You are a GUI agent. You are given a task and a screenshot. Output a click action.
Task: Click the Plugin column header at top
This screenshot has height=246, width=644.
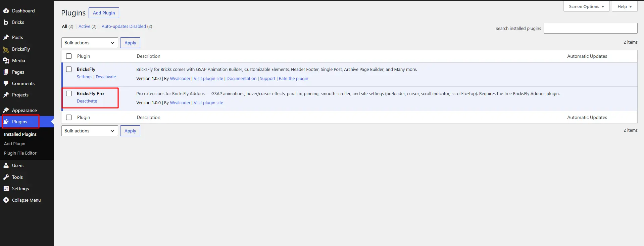(x=84, y=56)
